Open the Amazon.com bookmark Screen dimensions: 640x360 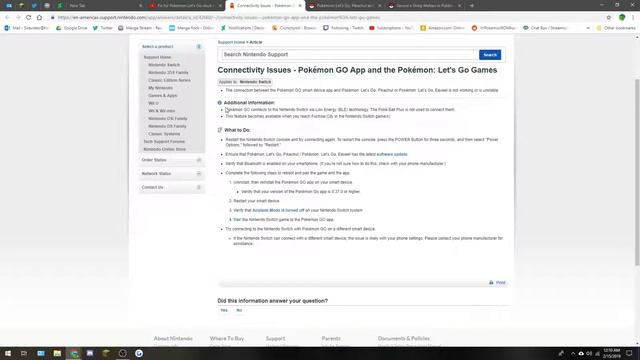[443, 28]
